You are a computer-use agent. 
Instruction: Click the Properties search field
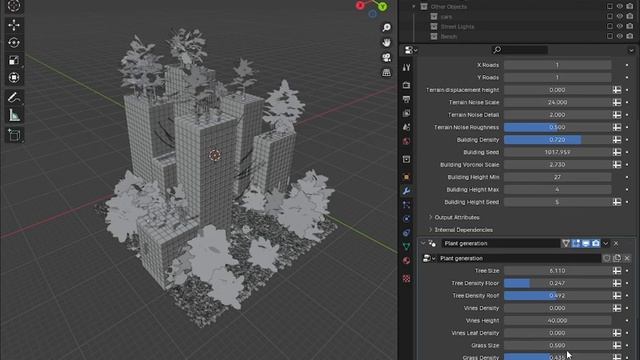coord(520,50)
